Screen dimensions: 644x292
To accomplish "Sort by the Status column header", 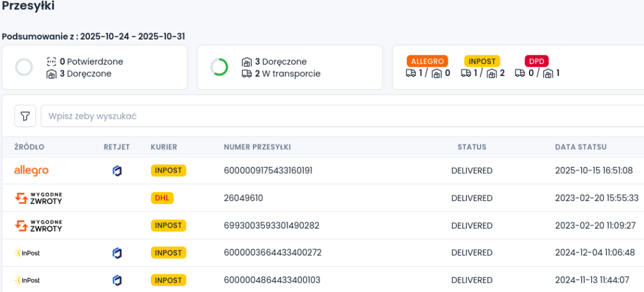I will point(472,147).
